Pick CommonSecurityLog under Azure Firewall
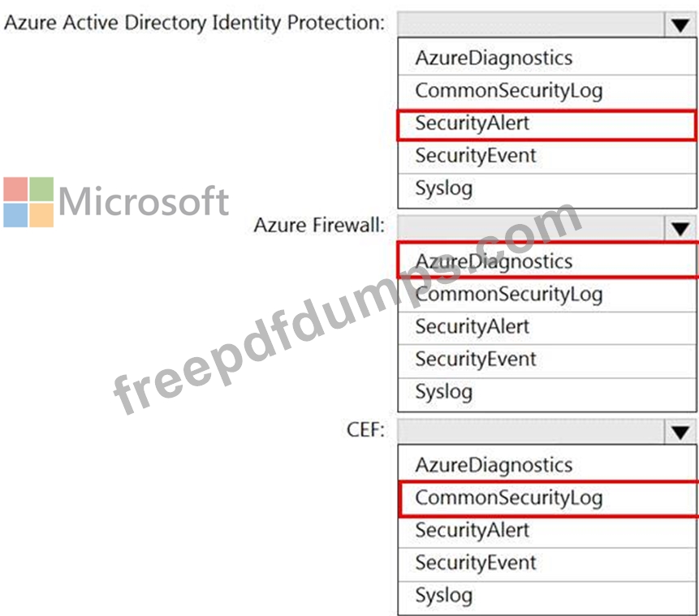This screenshot has width=699, height=616. (x=508, y=294)
